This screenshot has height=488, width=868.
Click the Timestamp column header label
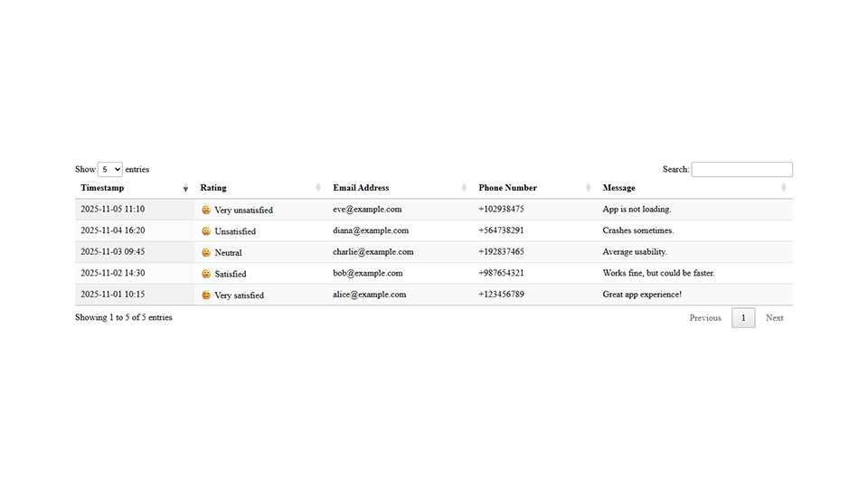point(102,188)
